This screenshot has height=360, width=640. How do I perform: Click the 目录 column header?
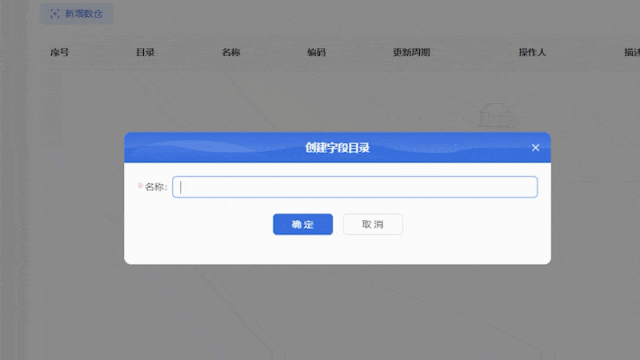(x=145, y=52)
